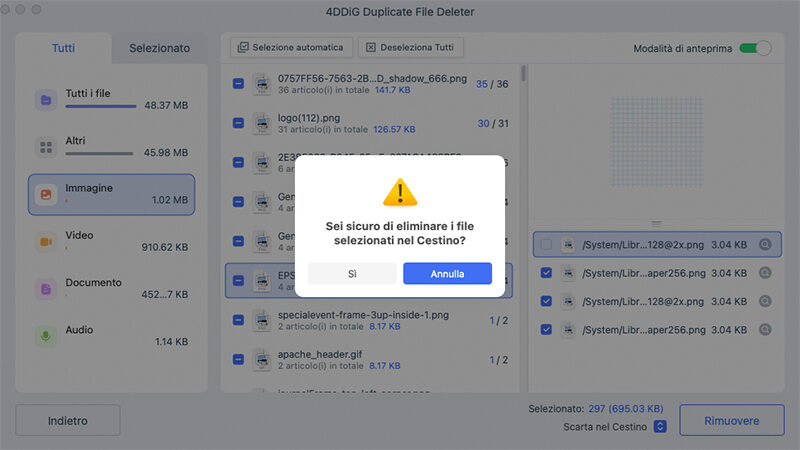The height and width of the screenshot is (450, 800).
Task: Click file icon of 0757FF56 shadow_666.png
Action: tap(262, 84)
